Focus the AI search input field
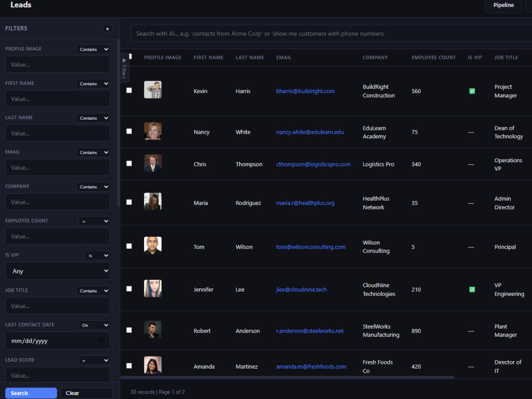The image size is (532, 399). point(331,34)
